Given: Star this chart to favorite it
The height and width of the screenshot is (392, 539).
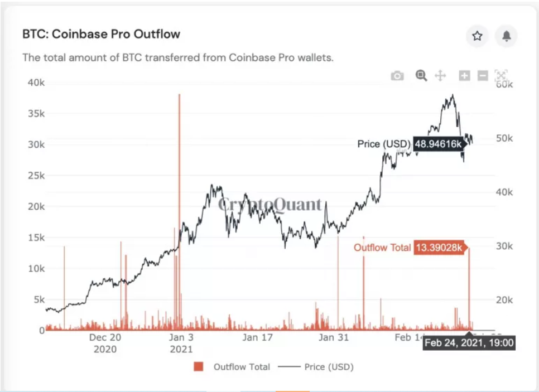Looking at the screenshot, I should coord(477,36).
